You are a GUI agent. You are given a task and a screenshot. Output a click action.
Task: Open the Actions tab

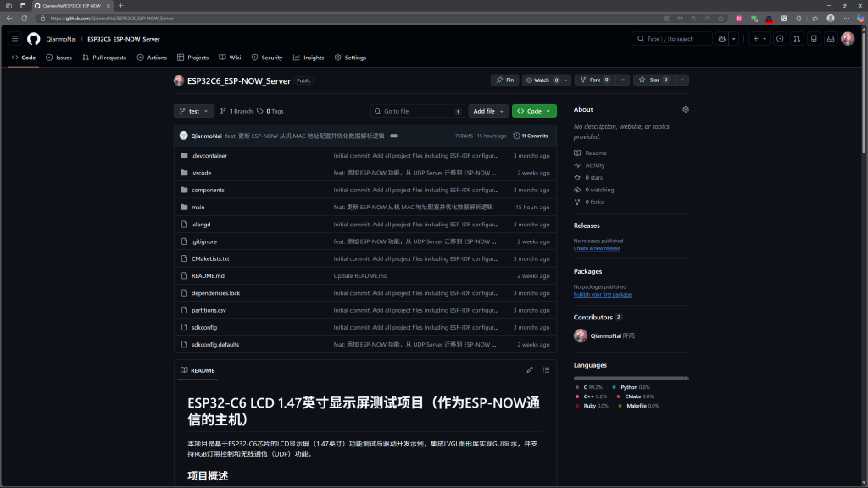coord(152,58)
